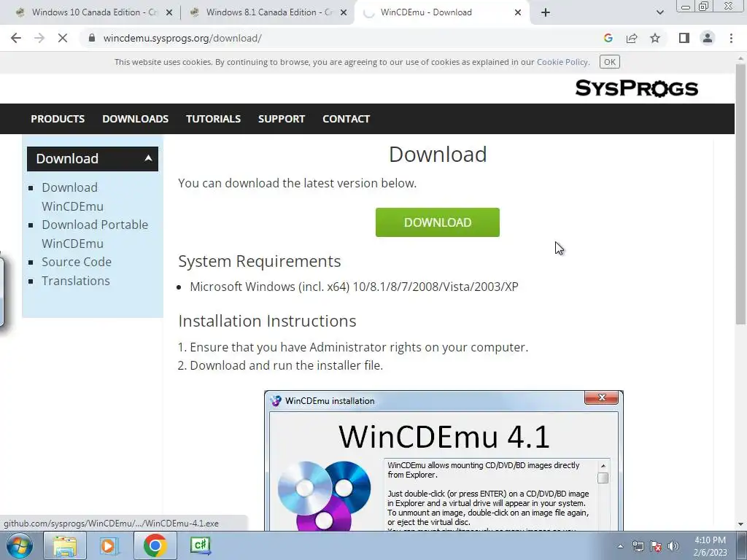Screen dimensions: 747x560
Task: Click the 'System Requirements' heading
Action: (x=260, y=262)
